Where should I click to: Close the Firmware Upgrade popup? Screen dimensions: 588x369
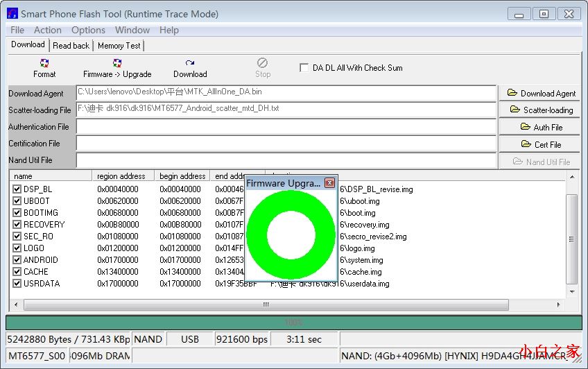[x=329, y=182]
